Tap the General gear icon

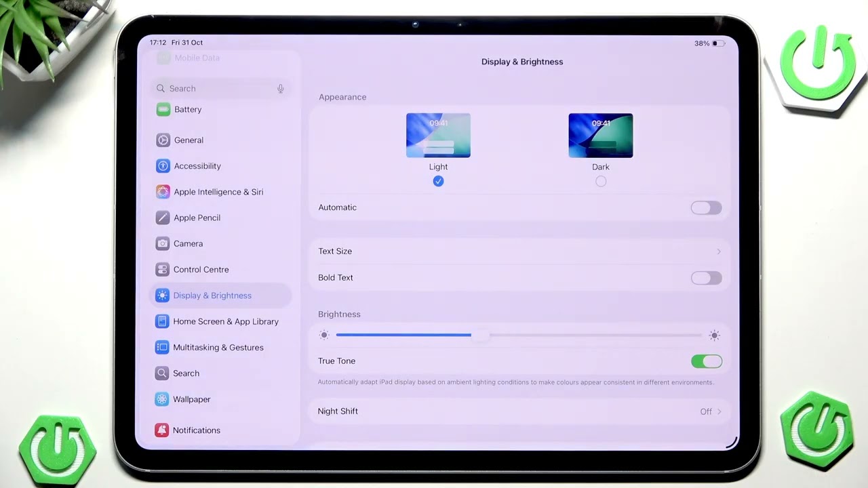click(x=163, y=140)
